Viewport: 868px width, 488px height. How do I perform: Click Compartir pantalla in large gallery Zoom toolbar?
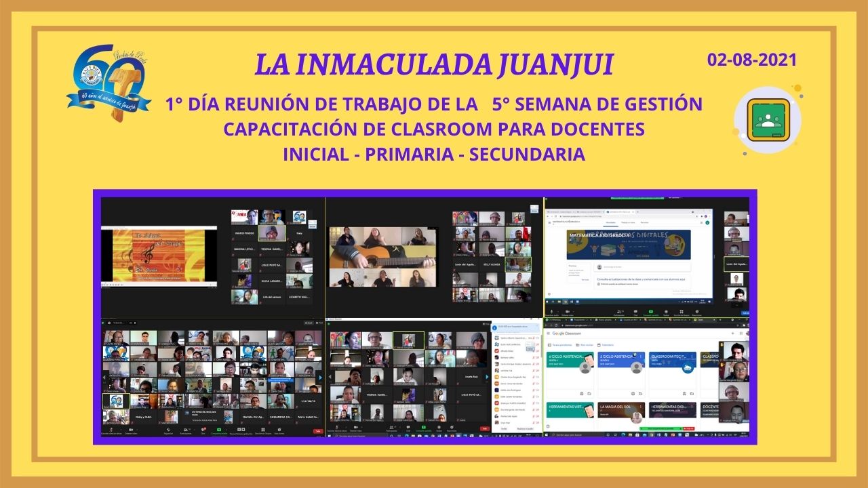219,430
